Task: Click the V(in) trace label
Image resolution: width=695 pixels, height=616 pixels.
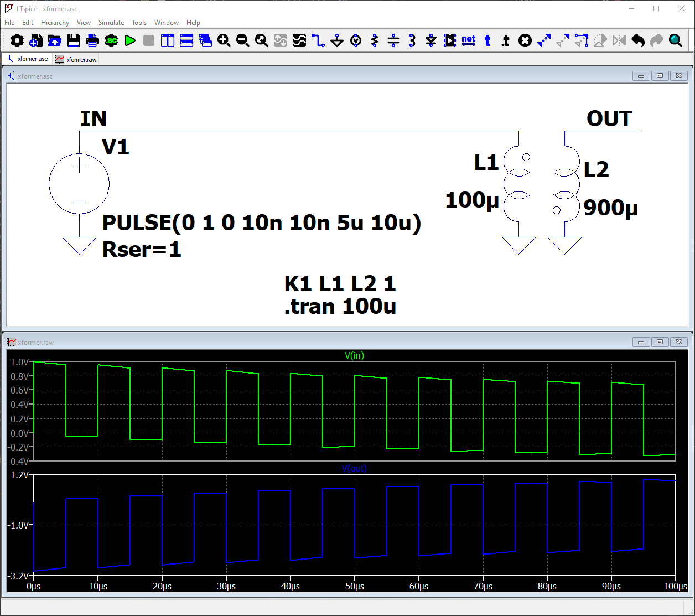Action: (354, 356)
